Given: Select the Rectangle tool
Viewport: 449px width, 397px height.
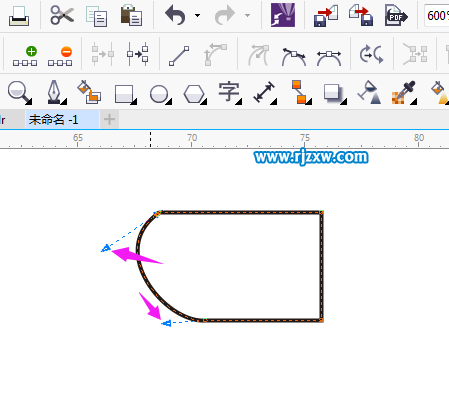Looking at the screenshot, I should pos(125,94).
